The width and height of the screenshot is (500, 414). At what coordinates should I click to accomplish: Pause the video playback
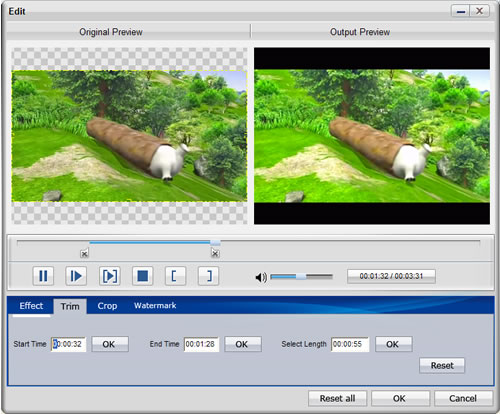43,276
